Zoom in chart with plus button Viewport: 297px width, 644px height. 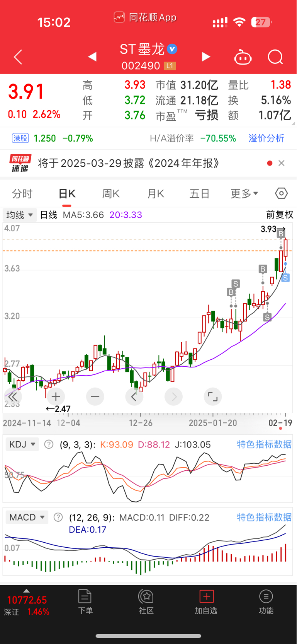56,397
